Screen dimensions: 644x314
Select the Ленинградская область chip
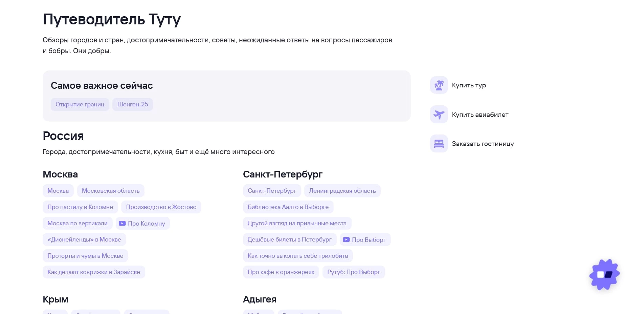[x=342, y=191]
